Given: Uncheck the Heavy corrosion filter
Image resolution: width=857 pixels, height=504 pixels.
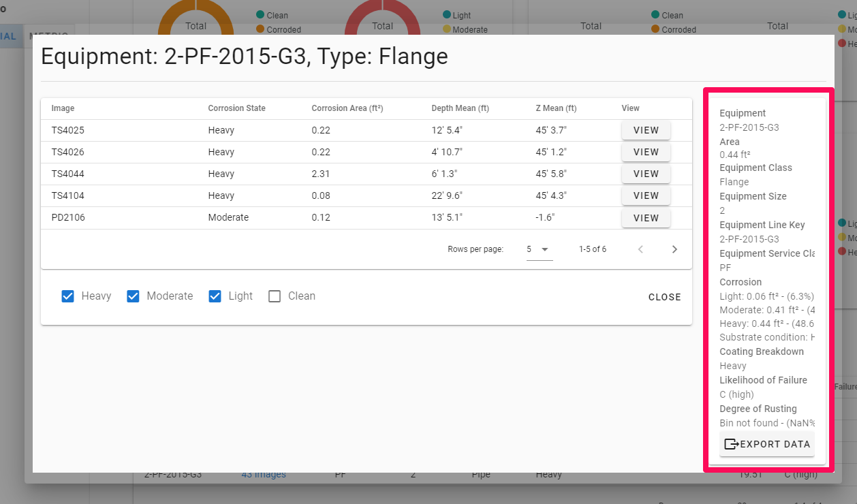Looking at the screenshot, I should tap(68, 296).
